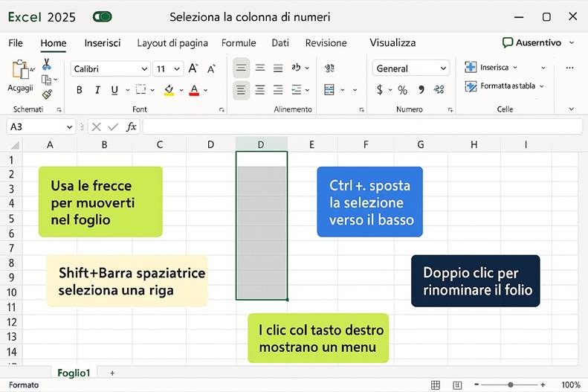Image resolution: width=588 pixels, height=392 pixels.
Task: Click the text orientation ab icon
Action: [297, 68]
